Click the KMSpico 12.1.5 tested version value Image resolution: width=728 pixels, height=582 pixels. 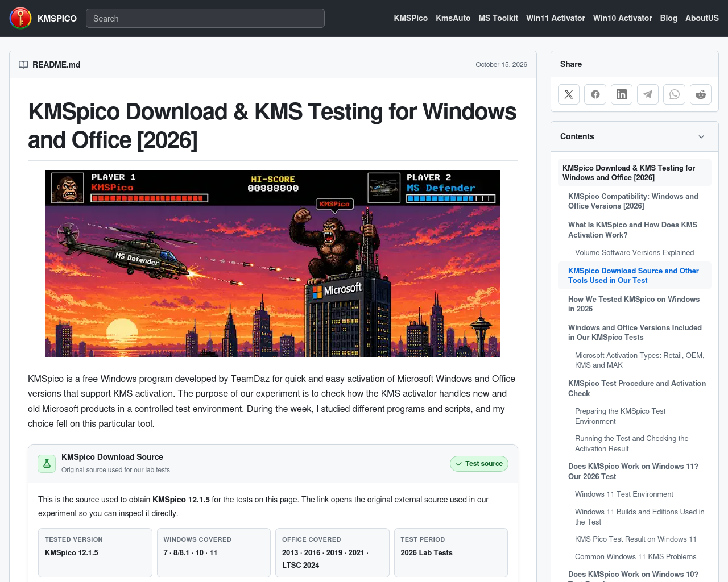[x=72, y=552]
